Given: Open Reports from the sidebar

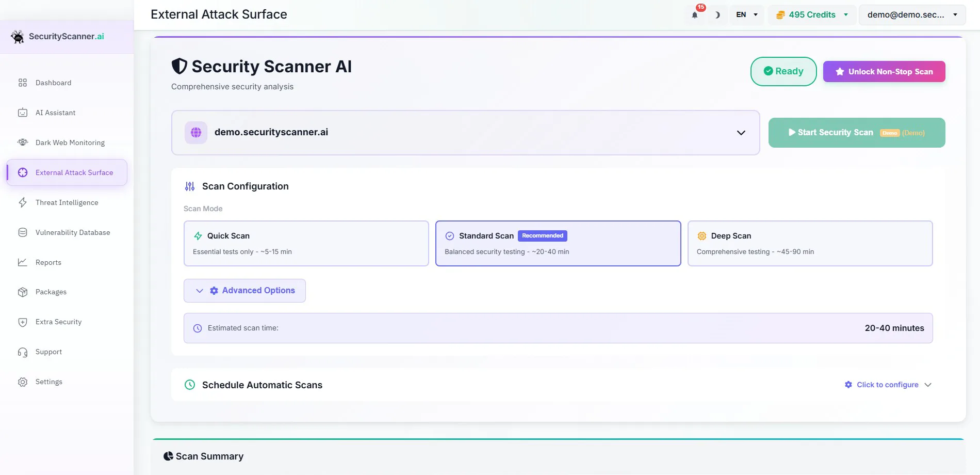Looking at the screenshot, I should tap(67, 262).
